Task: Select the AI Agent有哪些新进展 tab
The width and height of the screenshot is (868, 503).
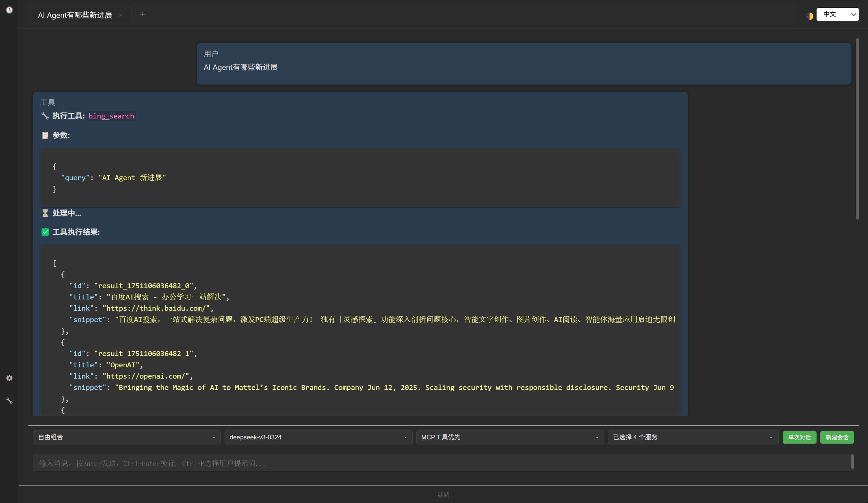Action: [75, 15]
